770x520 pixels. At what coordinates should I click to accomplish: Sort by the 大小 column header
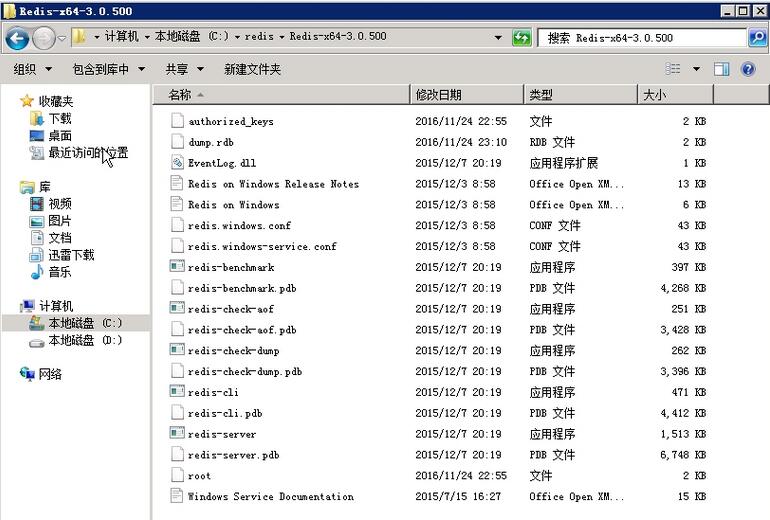(676, 94)
